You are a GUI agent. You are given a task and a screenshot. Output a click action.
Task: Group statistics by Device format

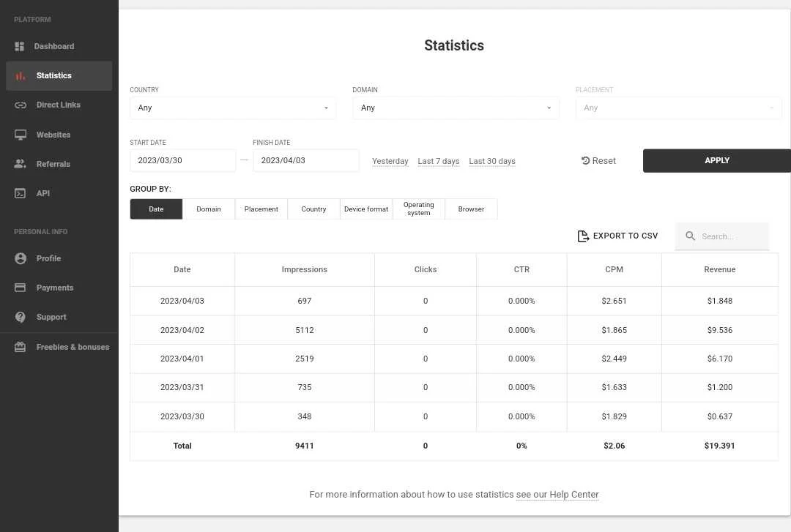[x=365, y=209]
